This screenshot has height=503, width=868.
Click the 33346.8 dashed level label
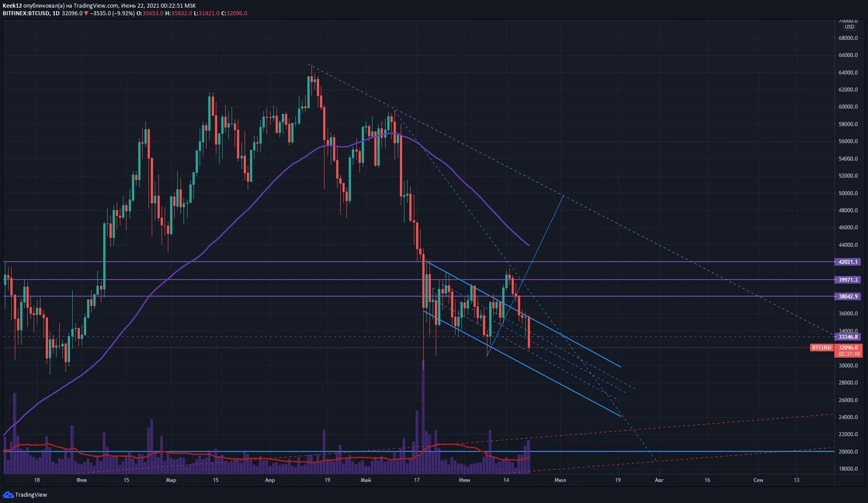tap(847, 337)
